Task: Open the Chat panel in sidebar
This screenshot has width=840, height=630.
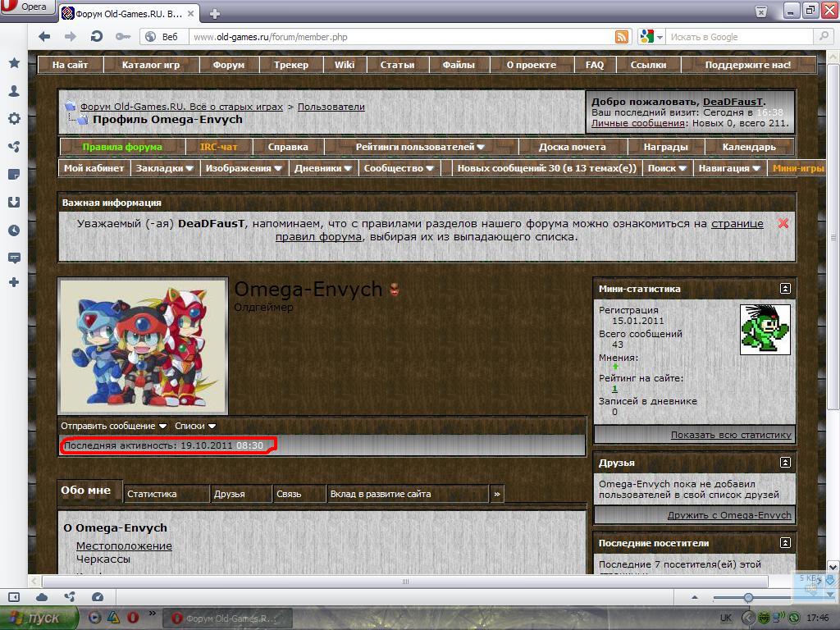Action: [14, 258]
